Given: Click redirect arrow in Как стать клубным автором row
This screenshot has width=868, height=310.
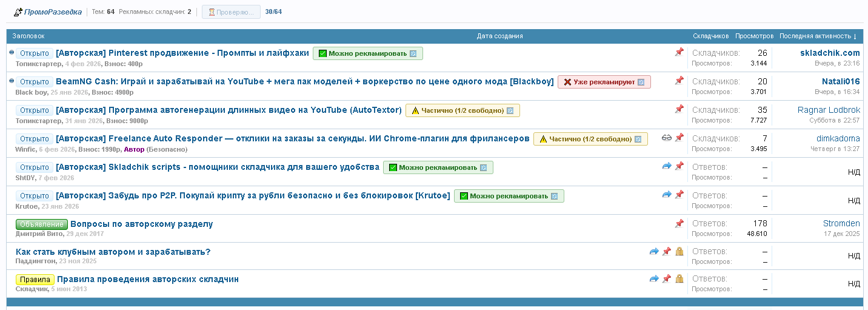Looking at the screenshot, I should 654,251.
